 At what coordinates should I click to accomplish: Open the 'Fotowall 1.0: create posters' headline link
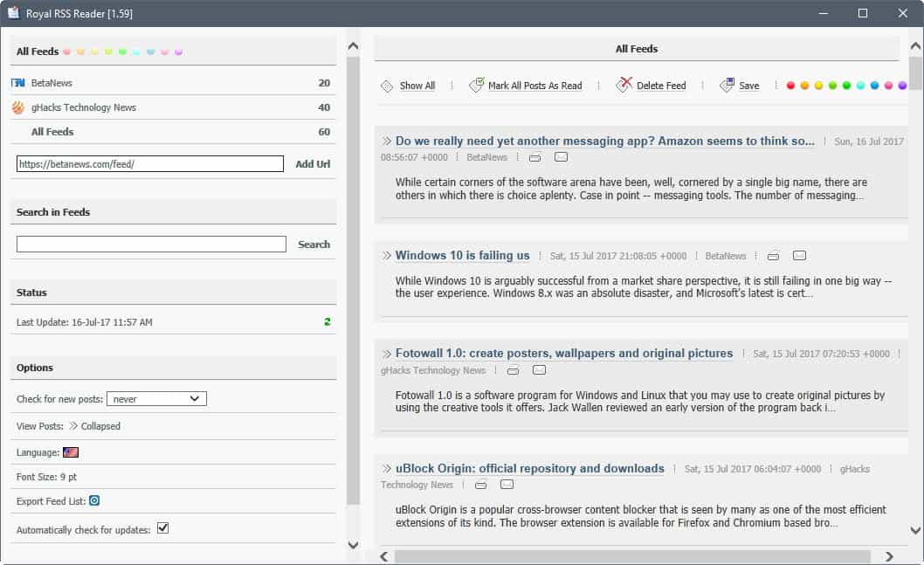pos(564,354)
